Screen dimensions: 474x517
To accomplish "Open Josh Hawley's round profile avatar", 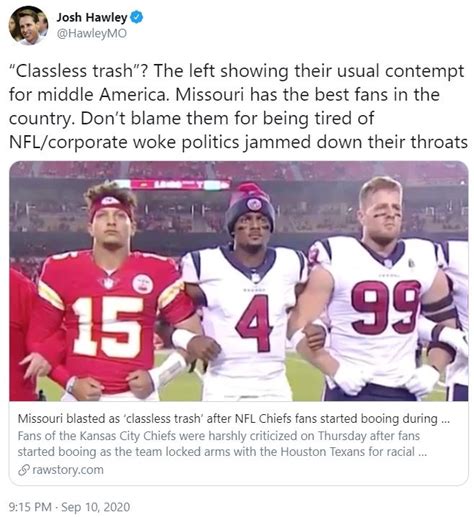I will [28, 25].
